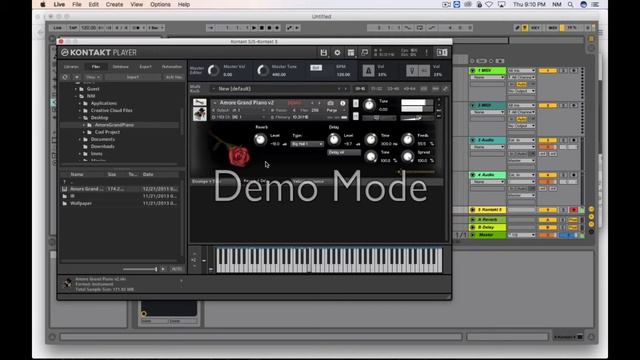Click the Ableton transport record button
The height and width of the screenshot is (360, 640).
[x=277, y=28]
